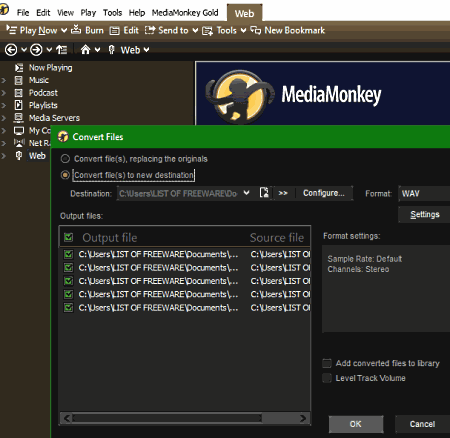Image resolution: width=450 pixels, height=438 pixels.
Task: Uncheck the fourth output file row
Action: point(69,295)
